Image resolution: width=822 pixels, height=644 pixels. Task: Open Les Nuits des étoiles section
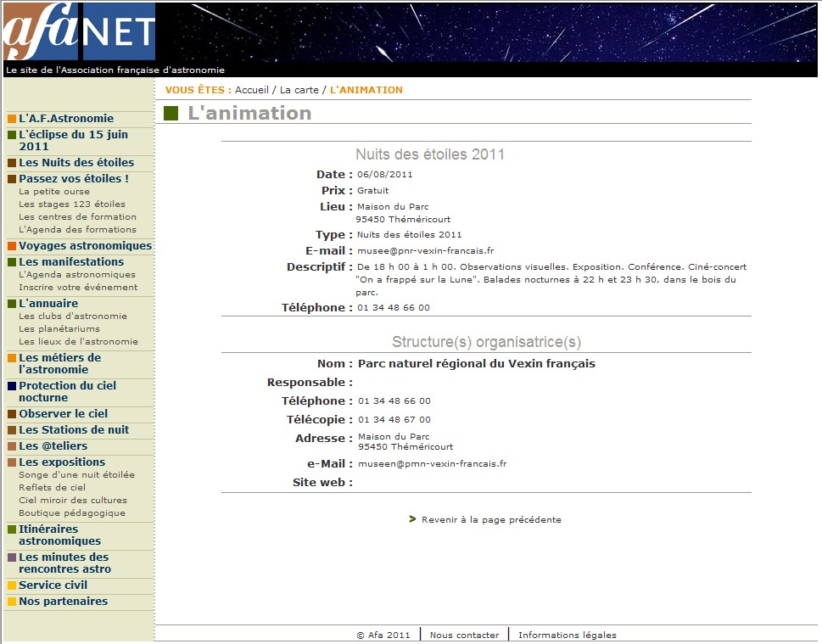coord(76,163)
